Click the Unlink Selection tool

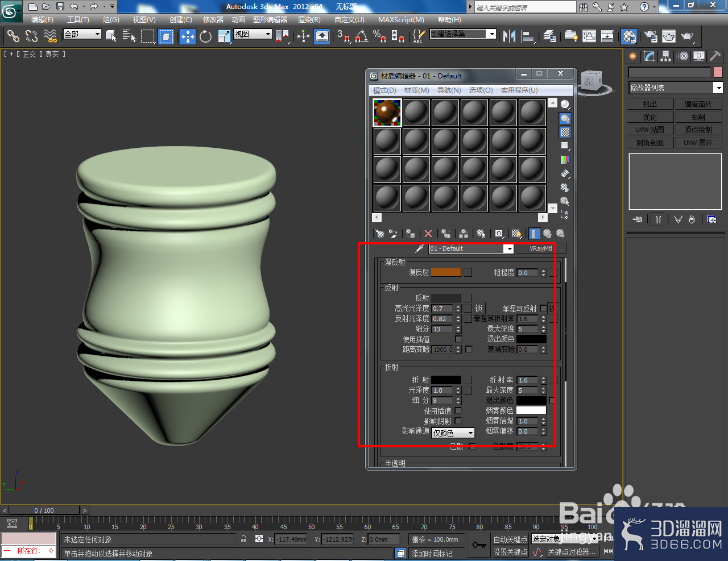[x=31, y=36]
